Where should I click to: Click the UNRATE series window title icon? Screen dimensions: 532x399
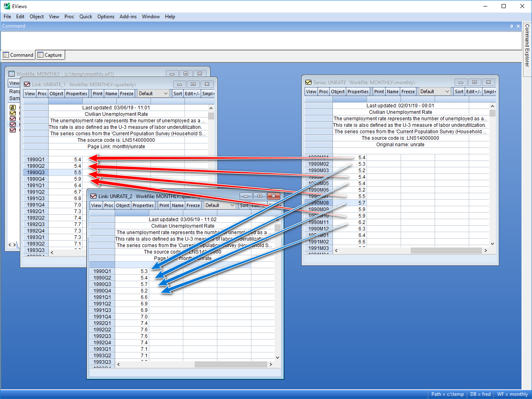click(x=308, y=82)
